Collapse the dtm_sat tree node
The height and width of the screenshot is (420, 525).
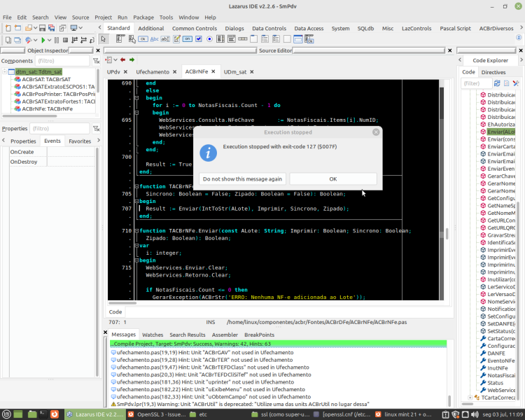[5, 71]
